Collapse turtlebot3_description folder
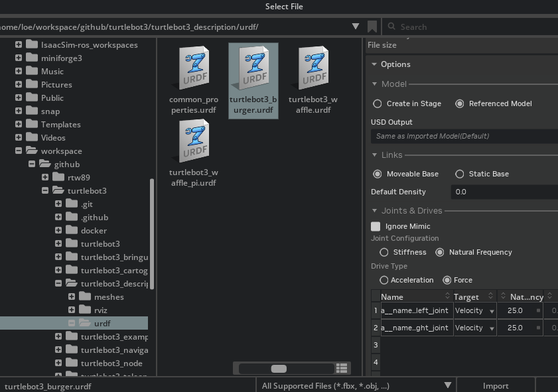The width and height of the screenshot is (558, 392). coord(58,283)
